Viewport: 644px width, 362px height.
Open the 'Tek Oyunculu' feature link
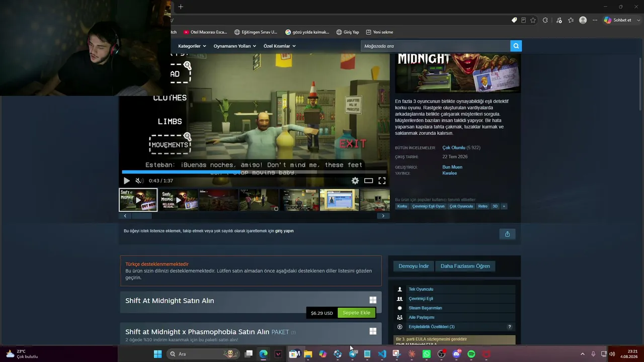pos(421,289)
